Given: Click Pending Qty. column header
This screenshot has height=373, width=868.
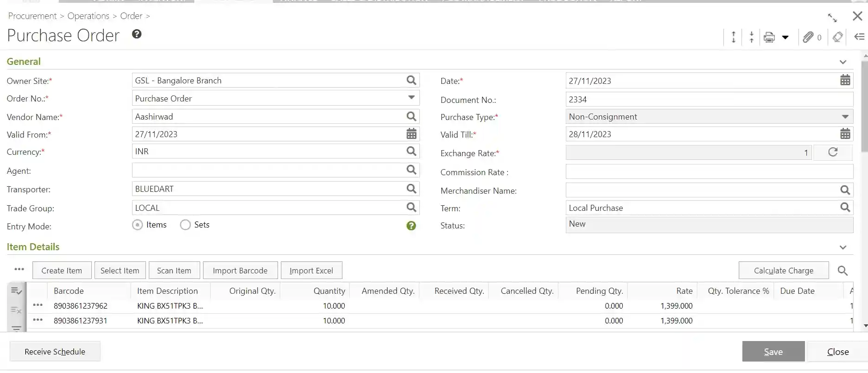Looking at the screenshot, I should (x=599, y=291).
